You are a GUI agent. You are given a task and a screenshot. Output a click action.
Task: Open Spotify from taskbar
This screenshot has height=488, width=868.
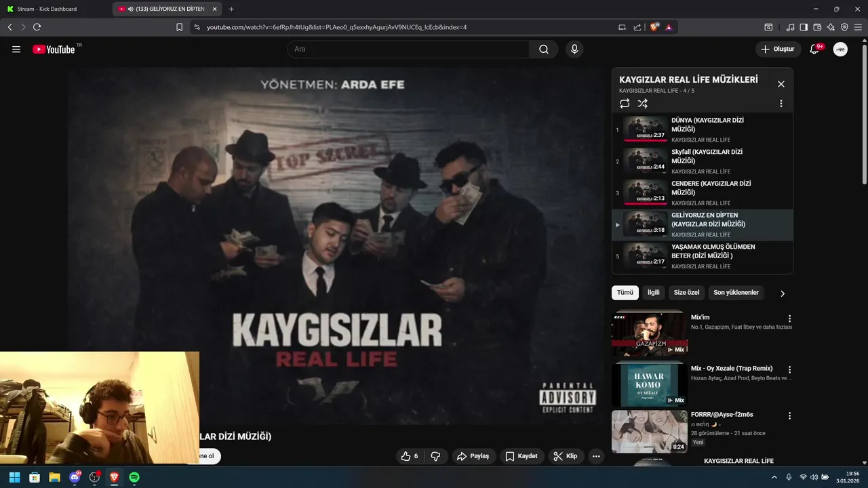pos(134,477)
